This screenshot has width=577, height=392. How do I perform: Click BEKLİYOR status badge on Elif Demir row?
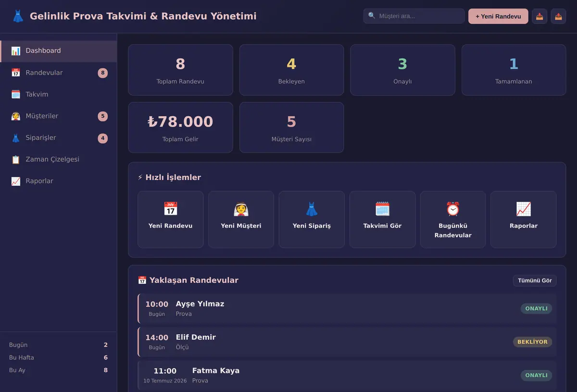[x=532, y=342]
